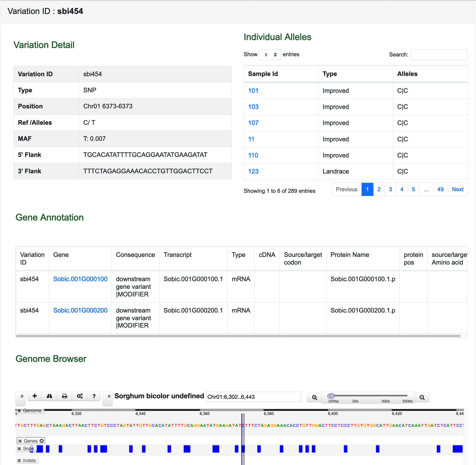Open the question mark help icon

point(94,396)
